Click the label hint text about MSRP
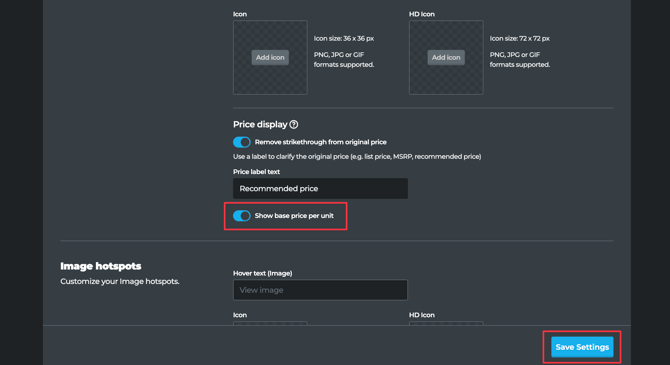Viewport: 670px width, 365px height. [x=357, y=156]
